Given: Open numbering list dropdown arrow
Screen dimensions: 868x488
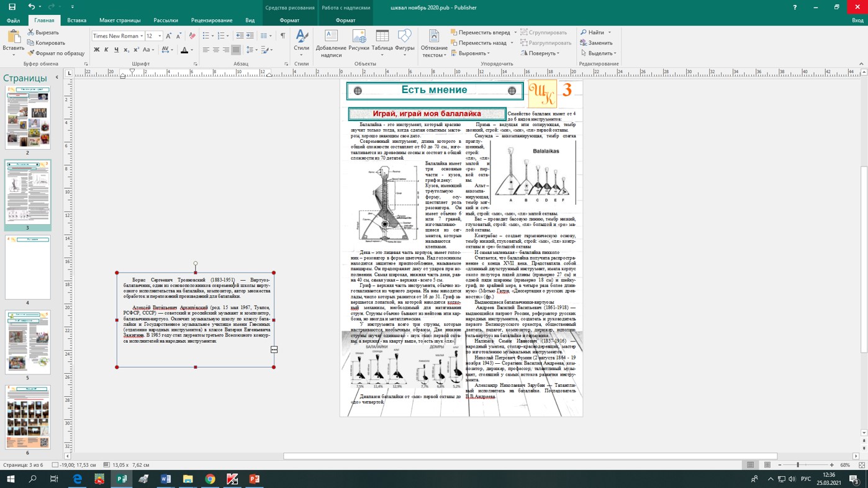Looking at the screenshot, I should [x=228, y=36].
